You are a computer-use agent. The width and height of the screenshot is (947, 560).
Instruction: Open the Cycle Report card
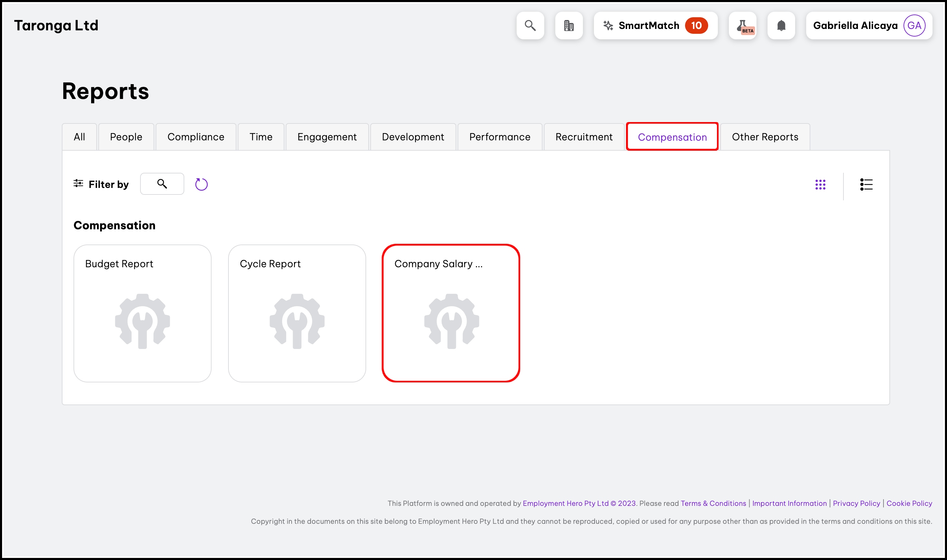pos(297,313)
